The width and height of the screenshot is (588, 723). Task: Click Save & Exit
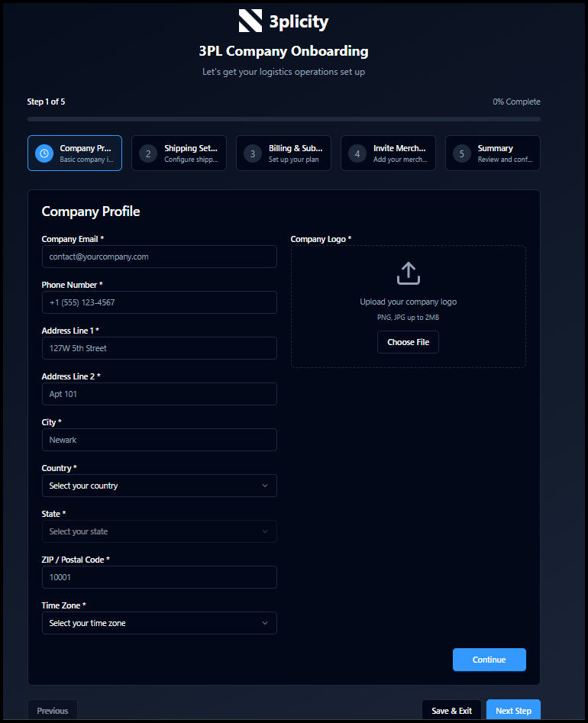point(451,711)
